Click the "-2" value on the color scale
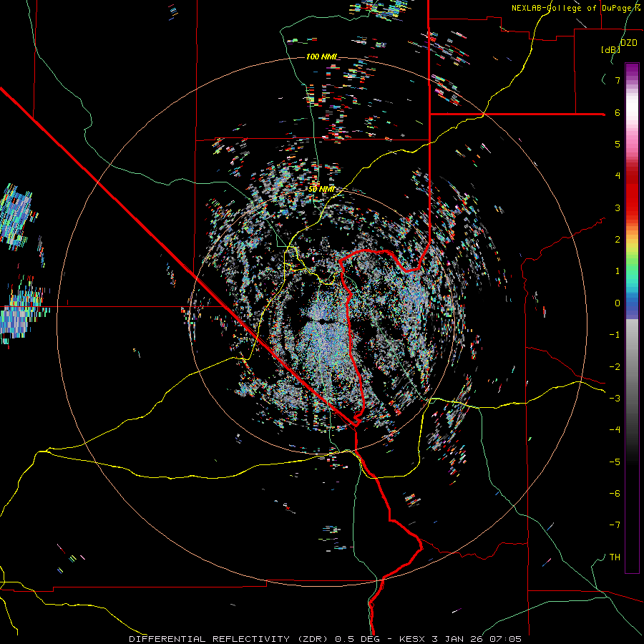Viewport: 644px width, 644px height. 615,367
